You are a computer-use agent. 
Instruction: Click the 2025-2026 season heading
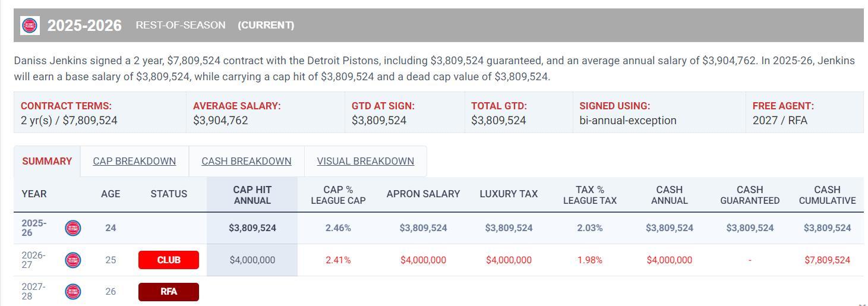tap(84, 26)
